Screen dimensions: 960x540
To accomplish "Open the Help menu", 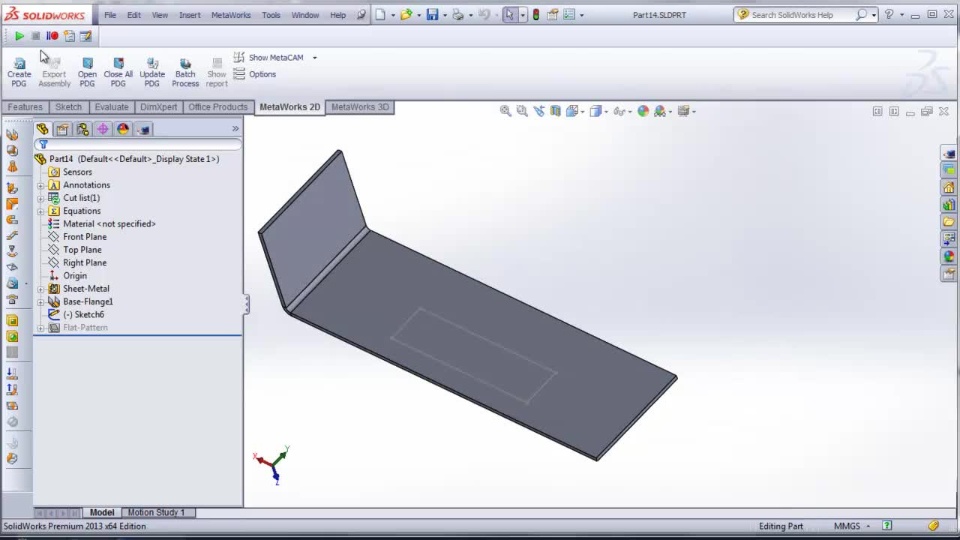I will tap(338, 15).
